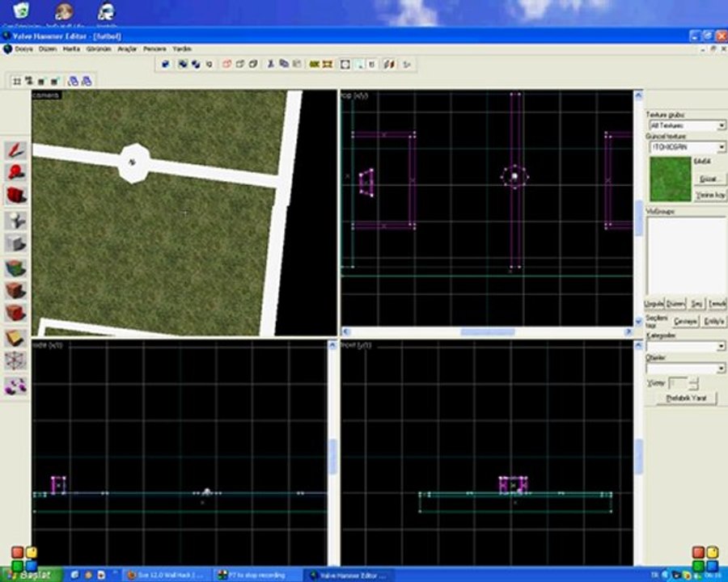728x582 pixels.
Task: Click the Hide Unselected Objects icon
Action: click(x=239, y=65)
